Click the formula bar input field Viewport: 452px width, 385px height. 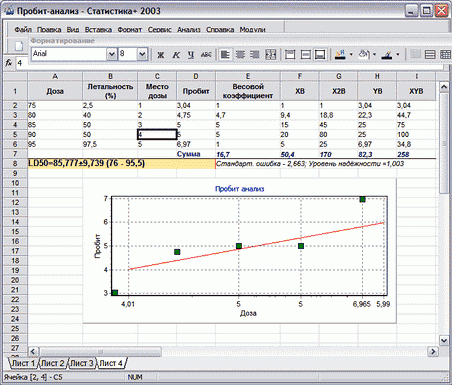[229, 63]
